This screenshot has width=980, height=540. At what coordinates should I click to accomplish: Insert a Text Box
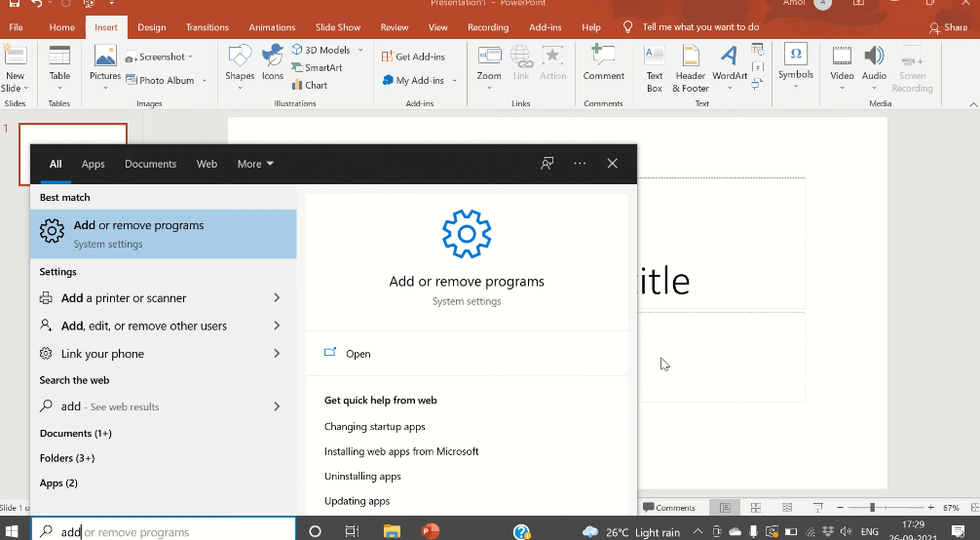tap(655, 69)
